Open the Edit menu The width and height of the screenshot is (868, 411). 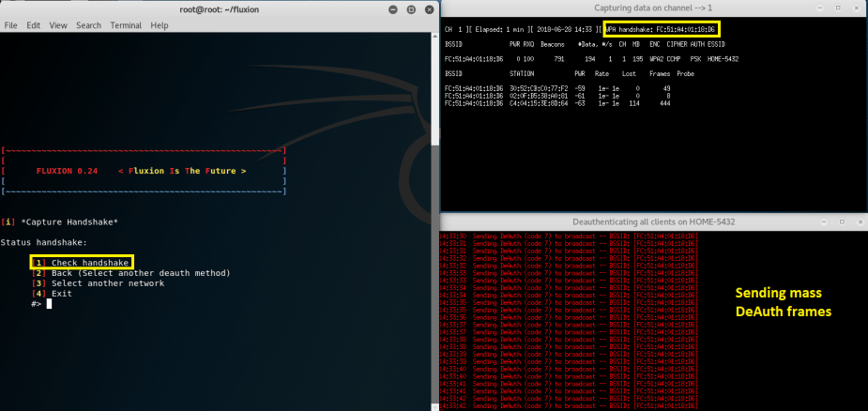pos(34,25)
